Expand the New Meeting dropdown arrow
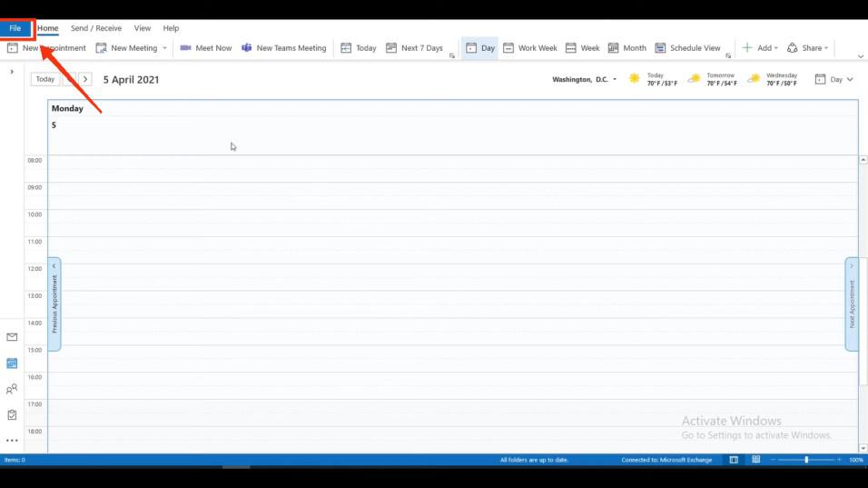This screenshot has width=868, height=488. [164, 48]
